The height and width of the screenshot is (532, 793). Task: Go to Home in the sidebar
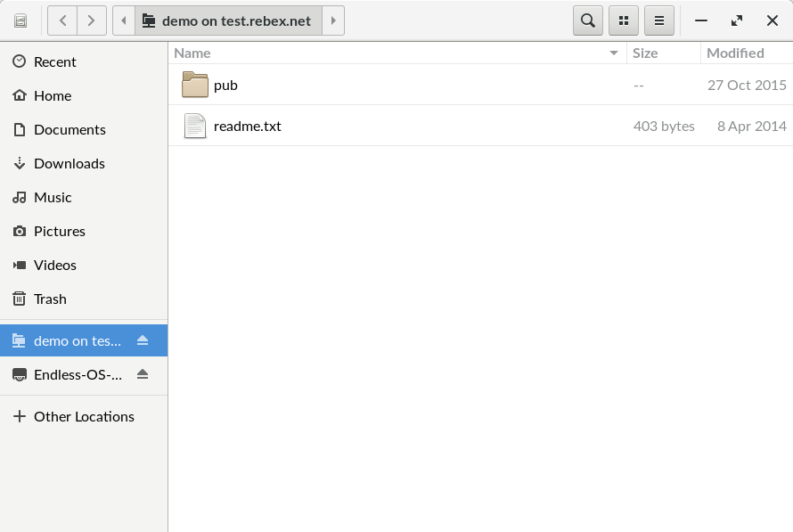pyautogui.click(x=84, y=95)
